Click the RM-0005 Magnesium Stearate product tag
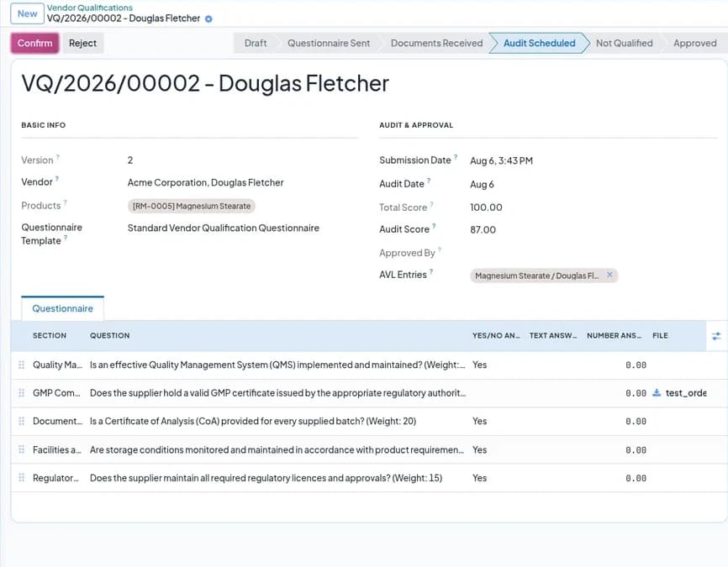Viewport: 728px width, 567px height. pos(192,206)
